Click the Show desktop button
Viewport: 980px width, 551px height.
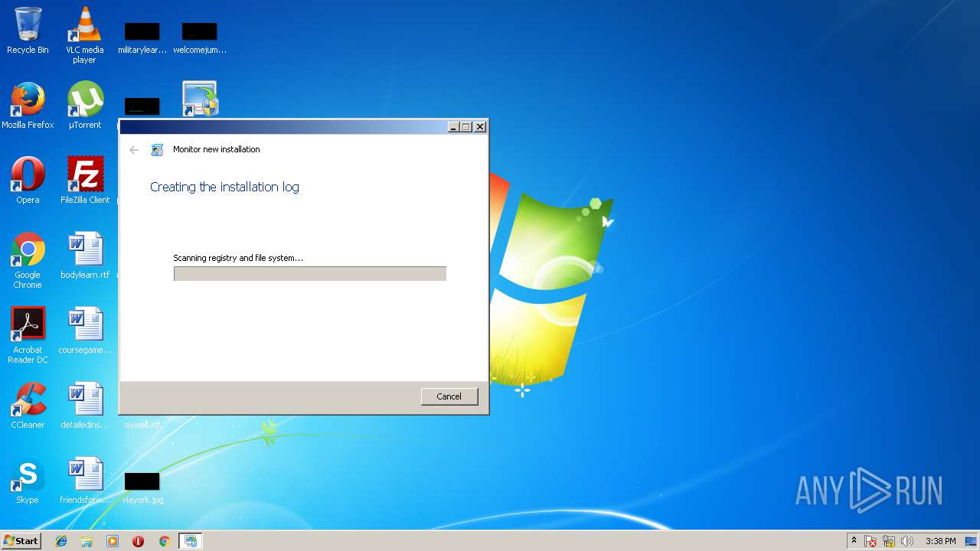972,541
